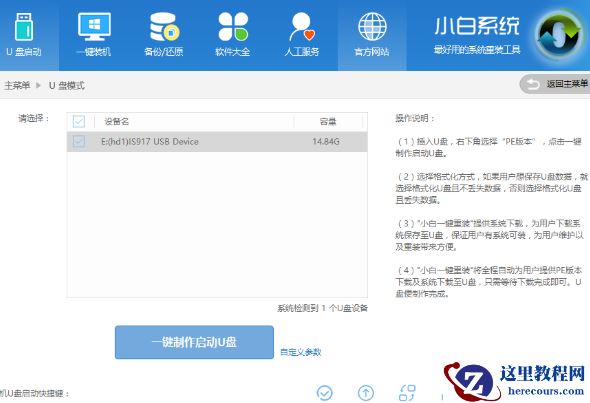Toggle the checkbox for IS917 USB Device
Screen dimensions: 590x403
click(79, 141)
